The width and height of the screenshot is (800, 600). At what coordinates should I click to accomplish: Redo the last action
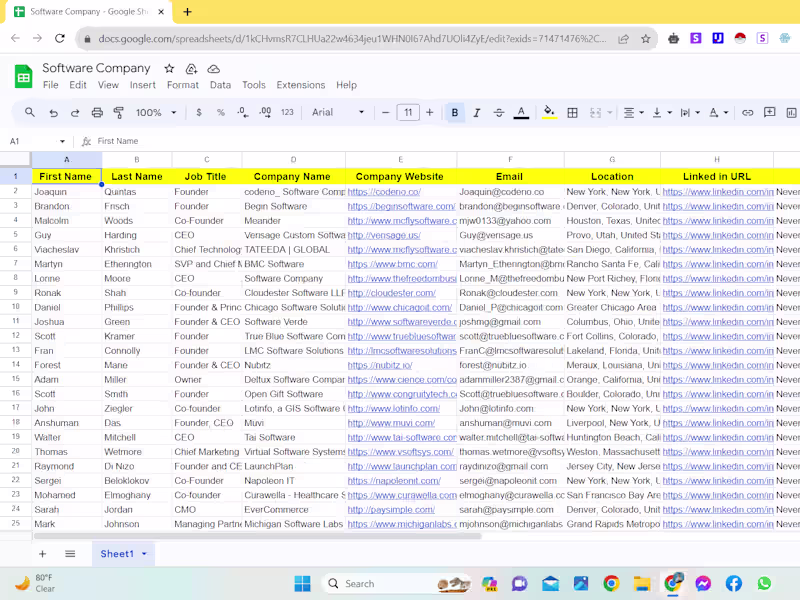click(x=75, y=113)
